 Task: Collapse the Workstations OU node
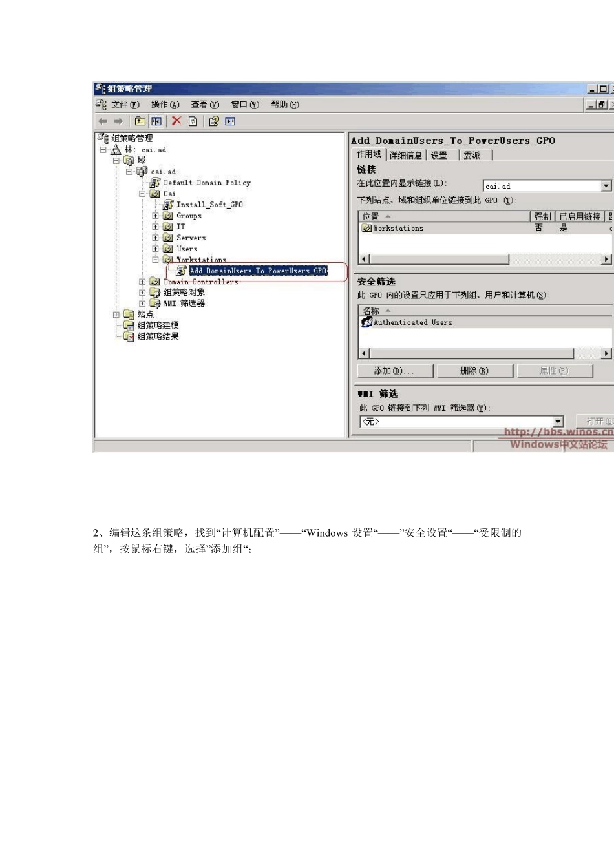click(x=155, y=260)
